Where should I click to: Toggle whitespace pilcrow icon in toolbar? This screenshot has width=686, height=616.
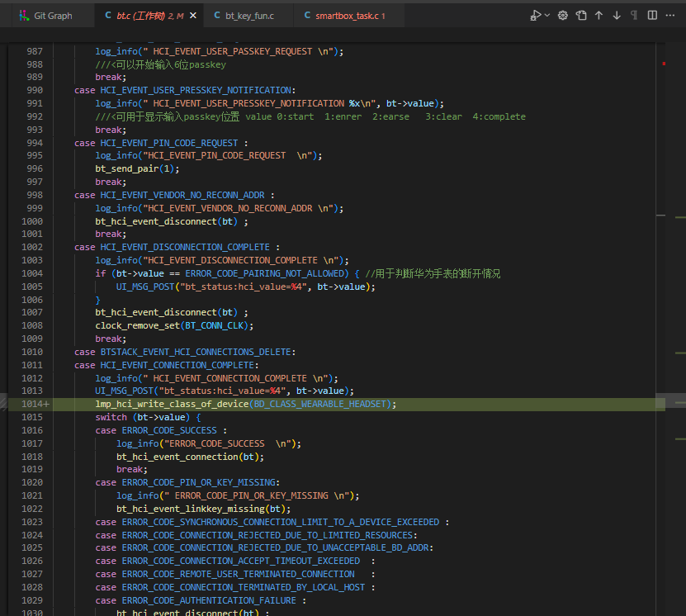[634, 16]
